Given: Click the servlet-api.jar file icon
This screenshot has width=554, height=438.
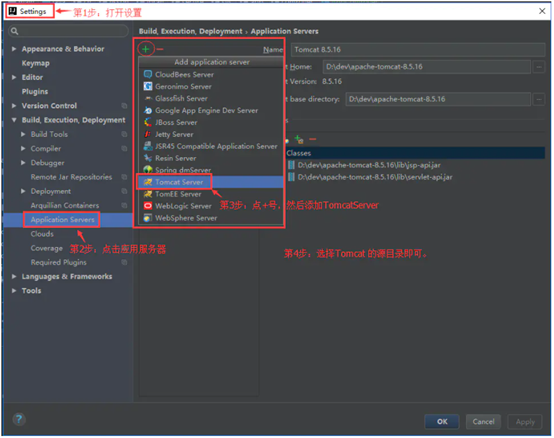Looking at the screenshot, I should tap(291, 177).
